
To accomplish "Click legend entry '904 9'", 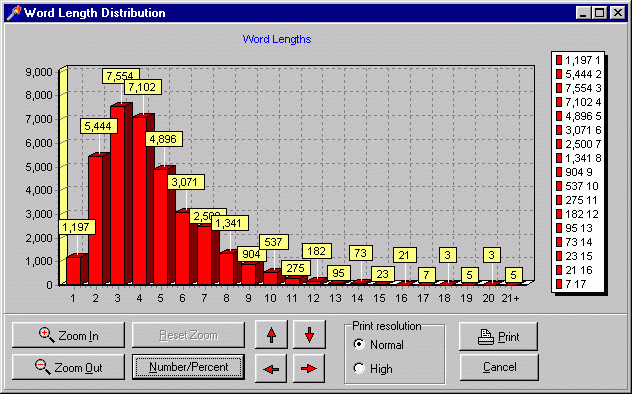I will (574, 172).
